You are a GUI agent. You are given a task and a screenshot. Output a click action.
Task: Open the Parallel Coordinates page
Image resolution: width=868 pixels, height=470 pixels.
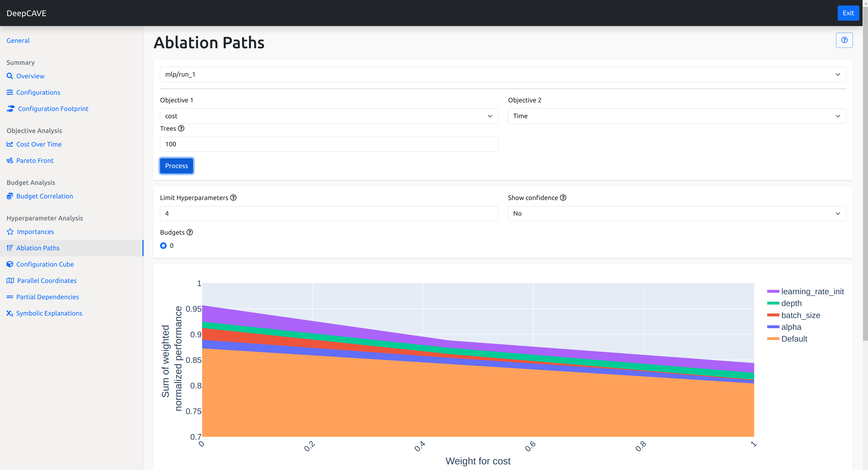tap(47, 280)
